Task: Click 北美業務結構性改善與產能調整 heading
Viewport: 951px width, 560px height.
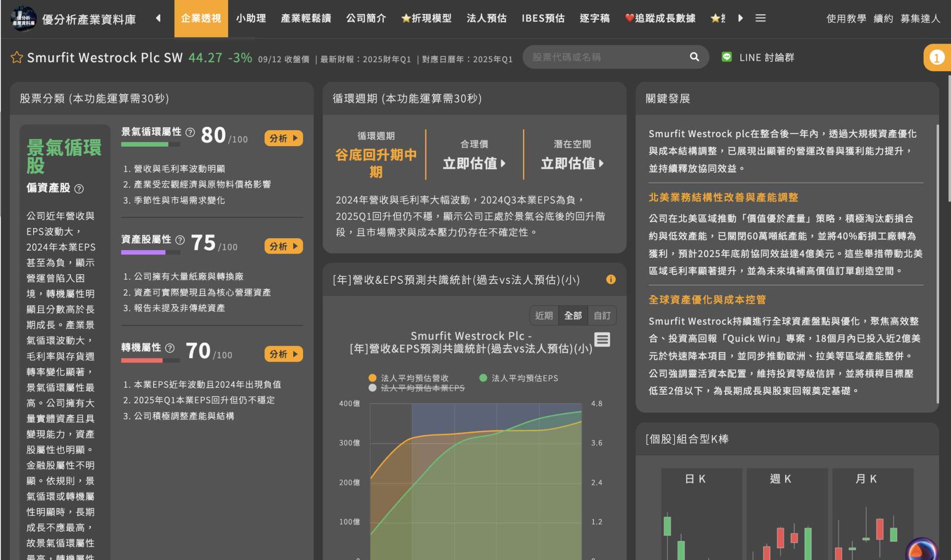Action: point(723,198)
